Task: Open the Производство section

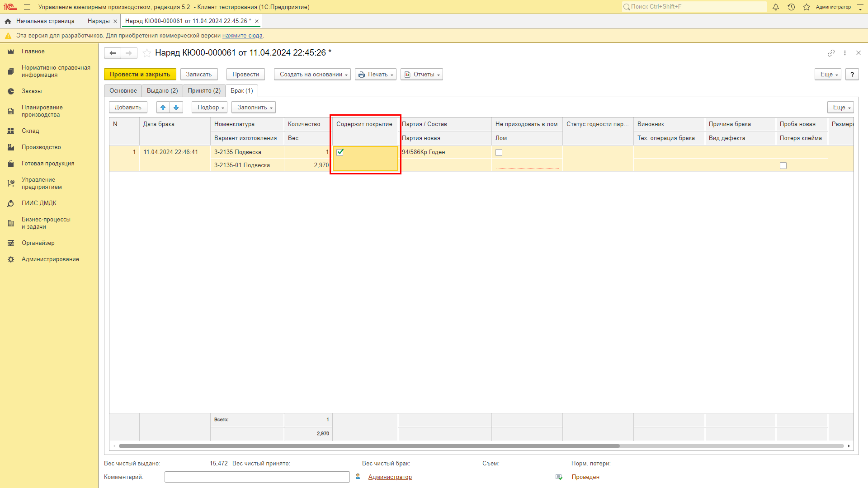Action: (49, 147)
